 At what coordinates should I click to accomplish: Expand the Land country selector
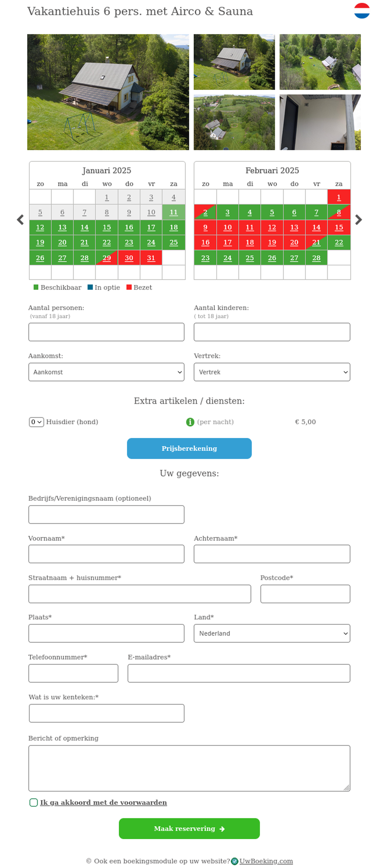point(272,633)
